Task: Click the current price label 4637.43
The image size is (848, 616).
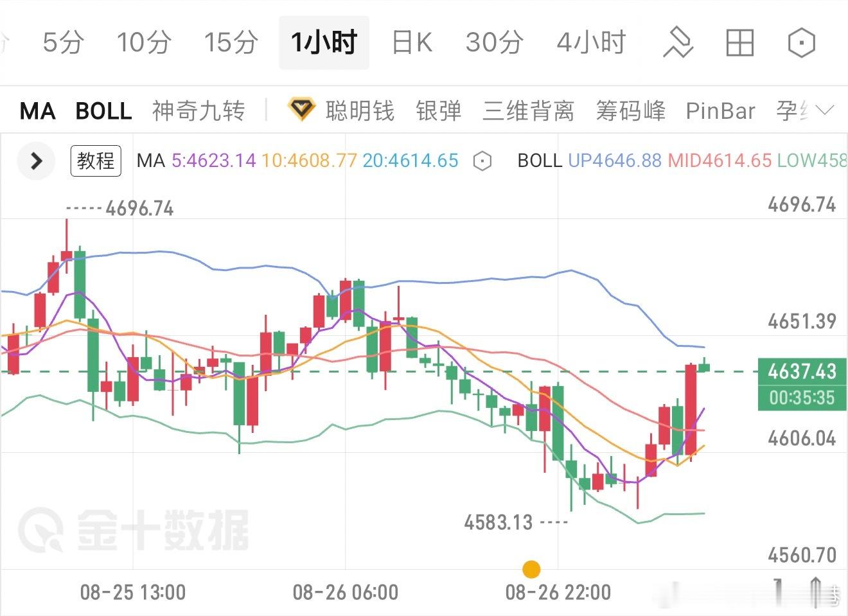Action: (x=802, y=371)
